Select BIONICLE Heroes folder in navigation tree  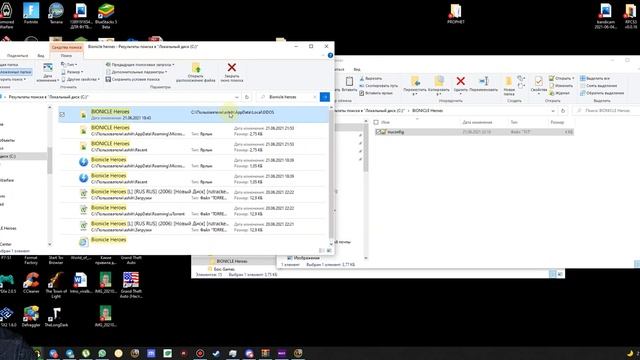coord(231,261)
